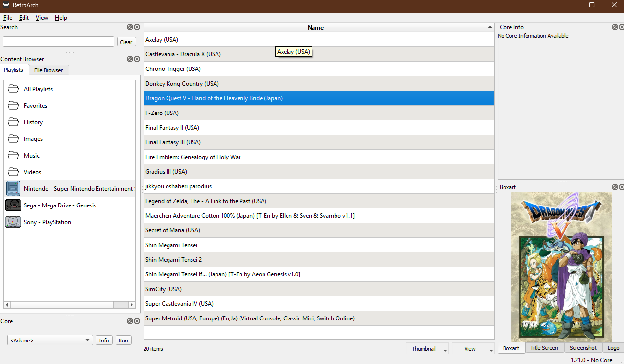This screenshot has width=624, height=364.
Task: Select Final Fantasy II (USA)
Action: point(319,128)
